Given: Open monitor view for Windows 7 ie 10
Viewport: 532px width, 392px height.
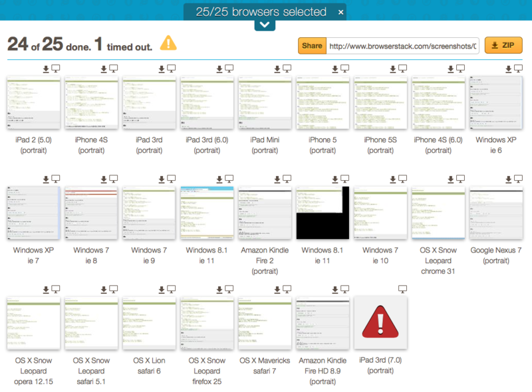Looking at the screenshot, I should (x=403, y=179).
